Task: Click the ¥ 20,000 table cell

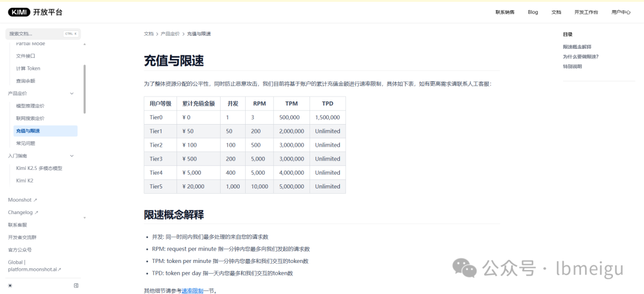Action: 199,187
